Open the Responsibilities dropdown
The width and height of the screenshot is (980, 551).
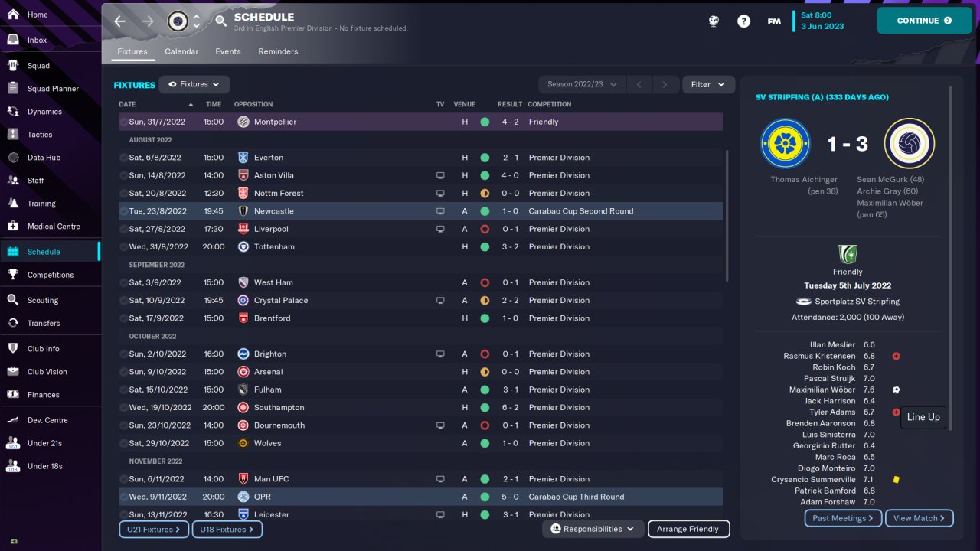click(x=593, y=529)
